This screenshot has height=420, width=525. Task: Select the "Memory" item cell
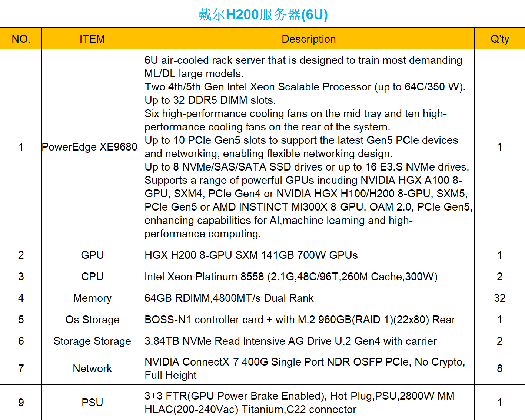click(x=92, y=298)
